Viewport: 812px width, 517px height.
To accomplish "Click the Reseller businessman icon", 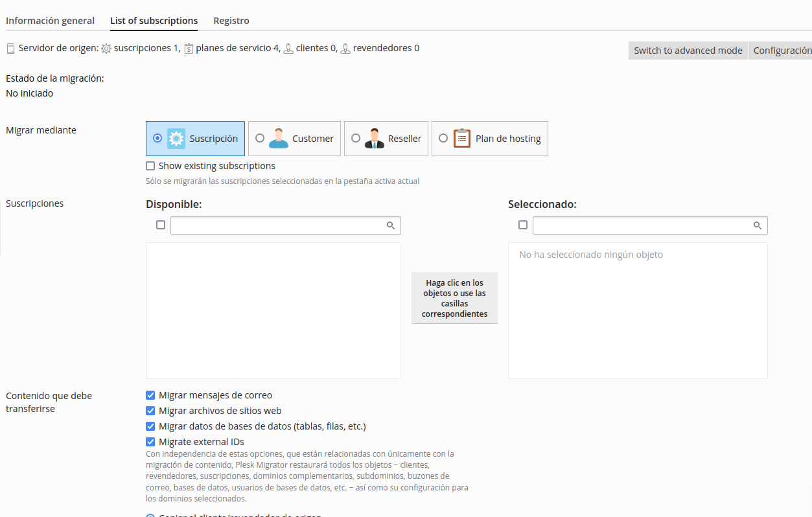I will coord(375,139).
